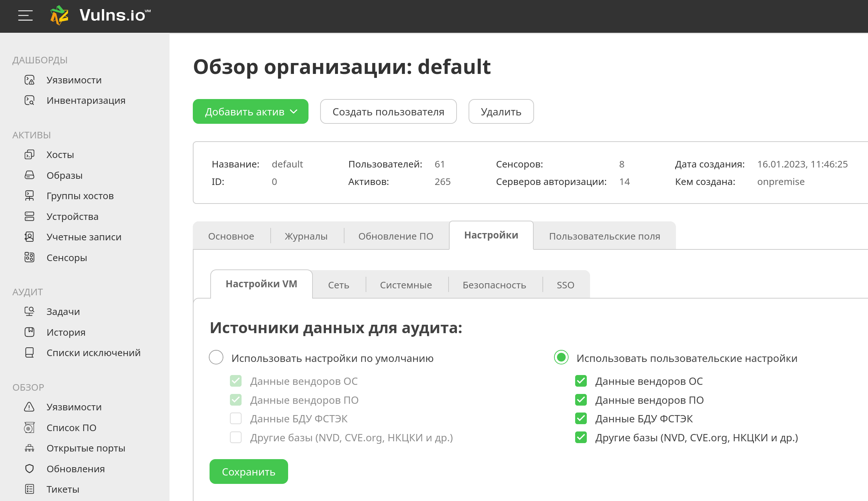Click the History sidebar icon
Screen dimensions: 868x501
tap(29, 332)
